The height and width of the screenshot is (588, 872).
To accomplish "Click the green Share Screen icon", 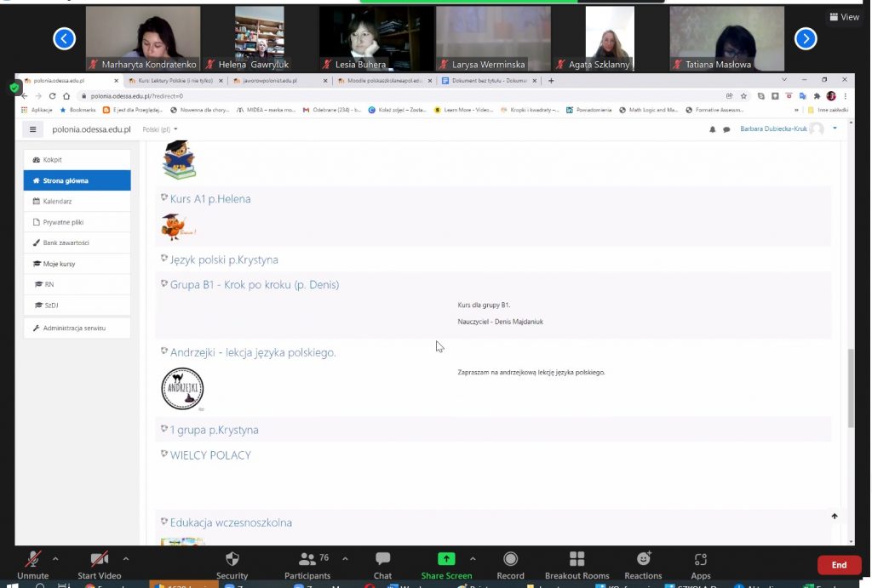I will click(x=446, y=559).
